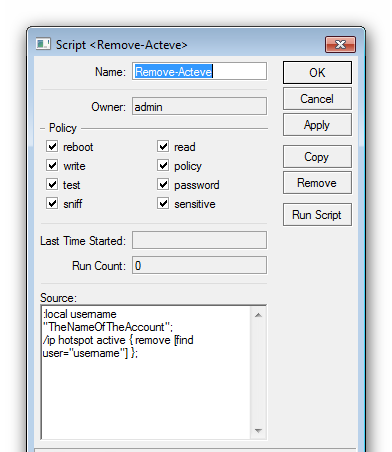
Task: Close the Script Remove-Acteve dialog
Action: click(340, 44)
